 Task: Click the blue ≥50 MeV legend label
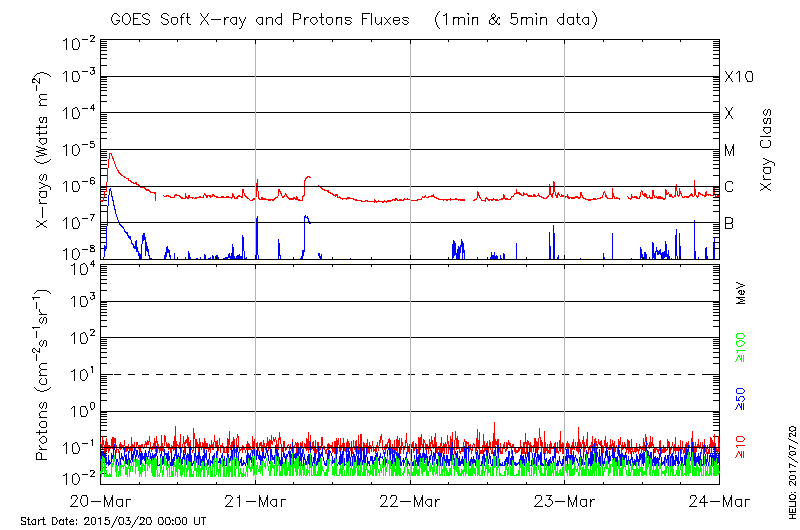[x=741, y=397]
